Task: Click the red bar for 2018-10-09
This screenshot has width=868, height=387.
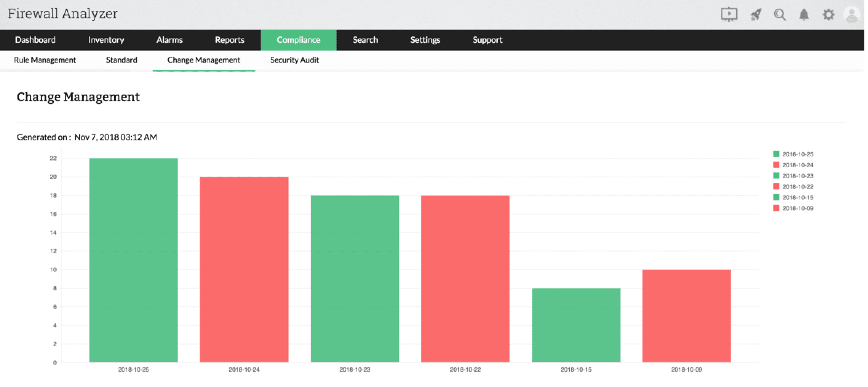Action: 686,316
